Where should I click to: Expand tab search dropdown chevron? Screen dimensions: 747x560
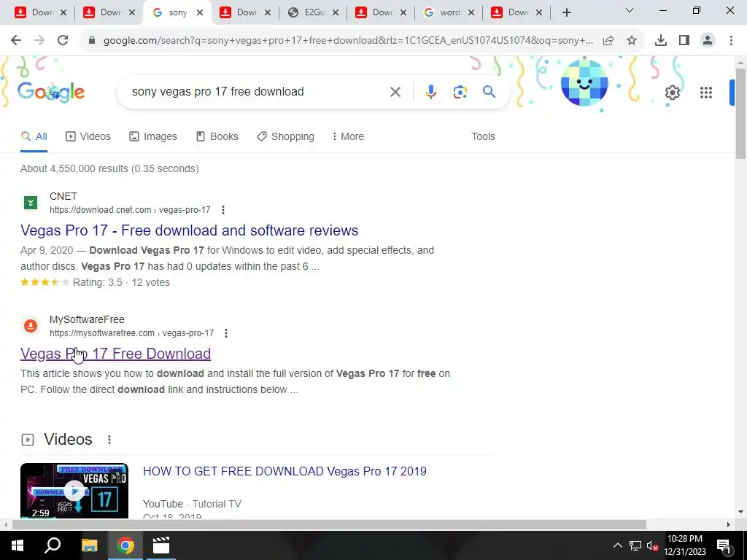[x=630, y=10]
